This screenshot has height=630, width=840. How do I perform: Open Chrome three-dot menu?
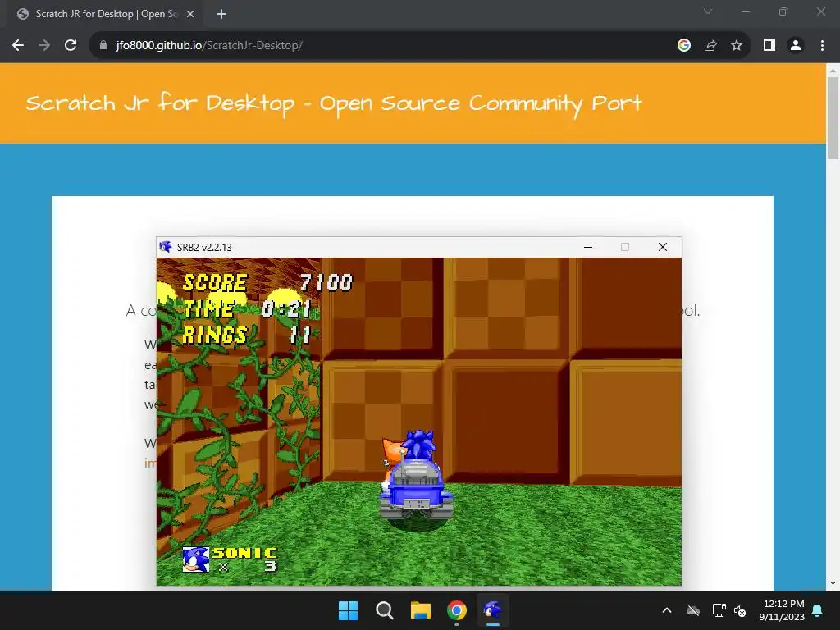coord(822,46)
